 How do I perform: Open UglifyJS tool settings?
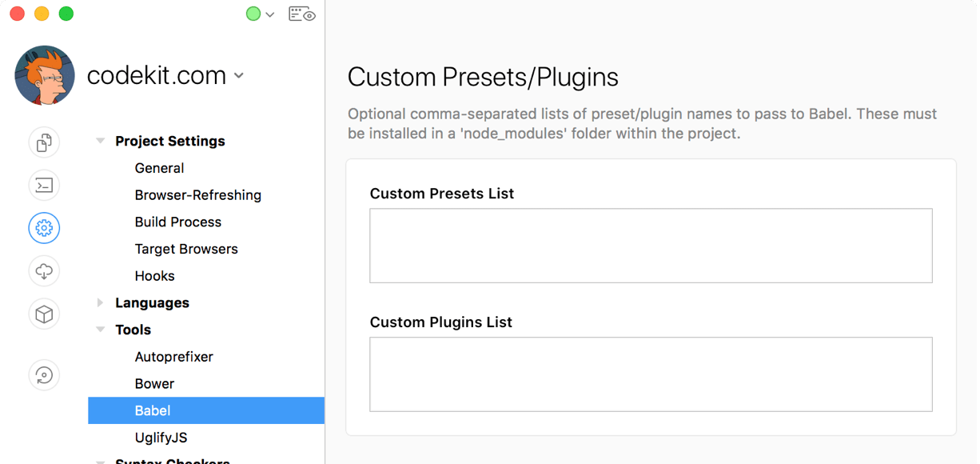pyautogui.click(x=161, y=438)
